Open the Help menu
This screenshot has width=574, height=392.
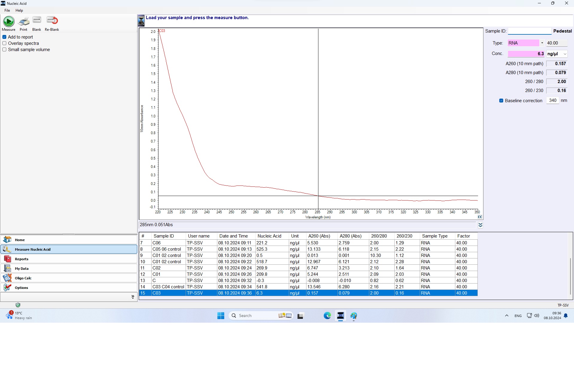tap(19, 10)
